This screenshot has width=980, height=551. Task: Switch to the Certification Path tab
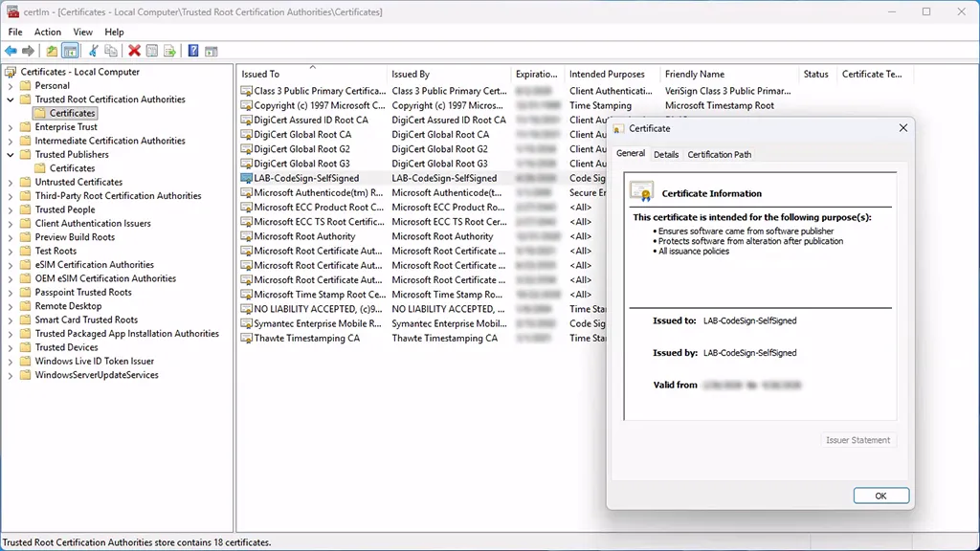pyautogui.click(x=720, y=154)
